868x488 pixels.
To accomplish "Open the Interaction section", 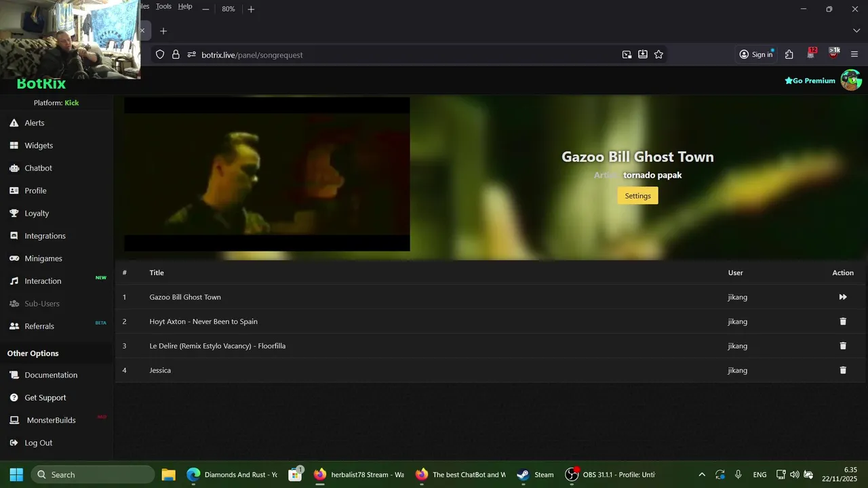I will pos(43,281).
